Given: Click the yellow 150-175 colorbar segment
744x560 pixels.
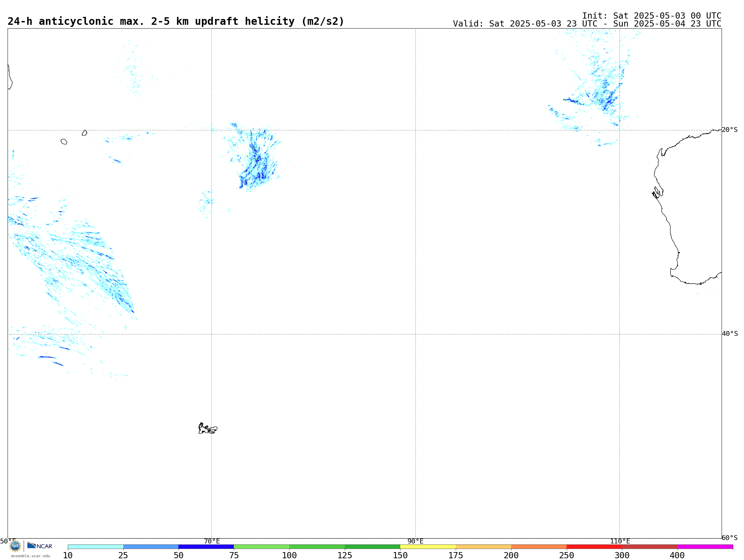Looking at the screenshot, I should (428, 547).
